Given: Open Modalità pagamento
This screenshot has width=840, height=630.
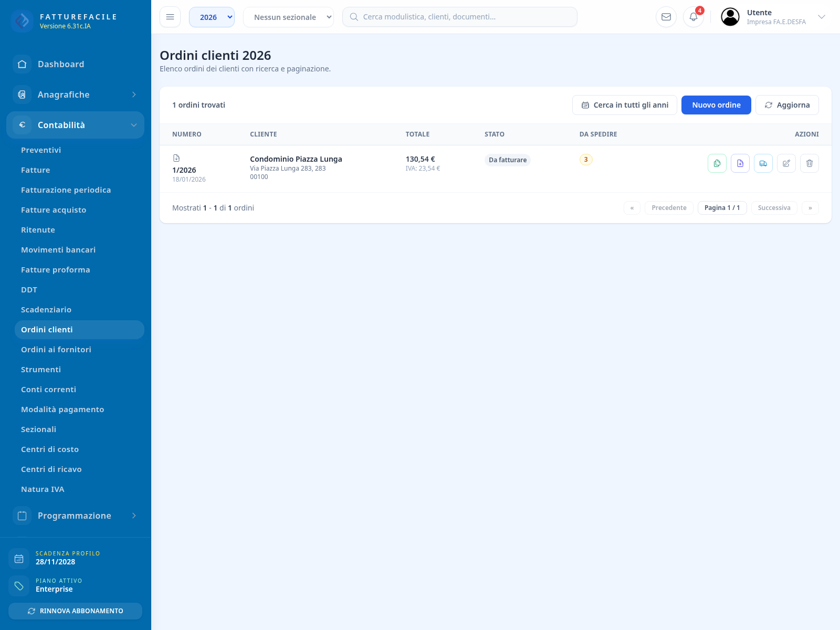Looking at the screenshot, I should (x=79, y=409).
